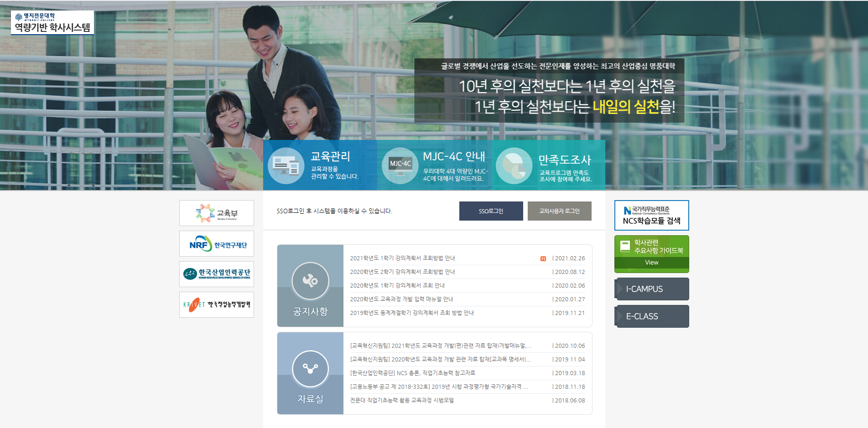Open NCS학습모듈 검색 banner
The width and height of the screenshot is (868, 428).
651,216
